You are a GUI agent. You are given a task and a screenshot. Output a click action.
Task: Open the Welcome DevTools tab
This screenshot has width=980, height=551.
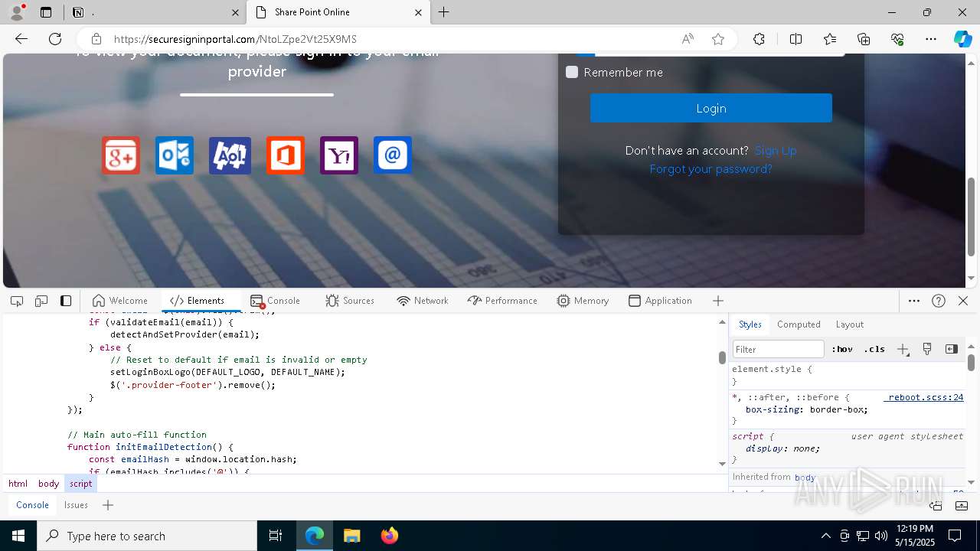point(119,301)
